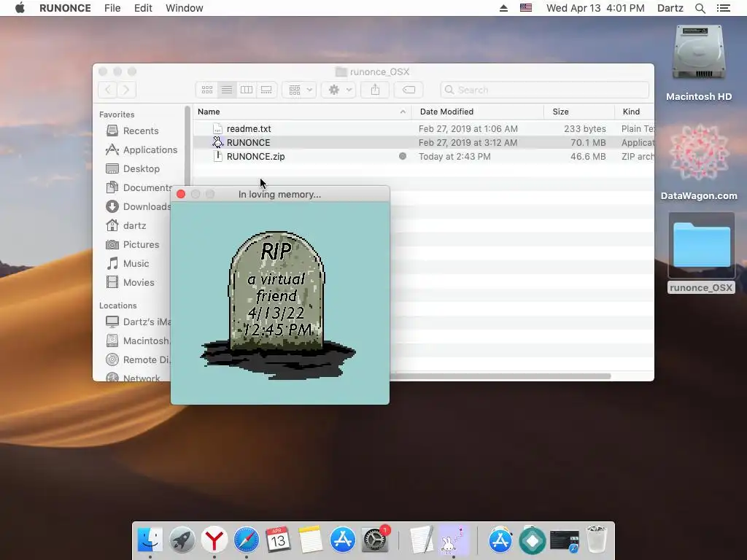Select Macintosh HD desktop icon
The width and height of the screenshot is (747, 560).
tap(699, 63)
